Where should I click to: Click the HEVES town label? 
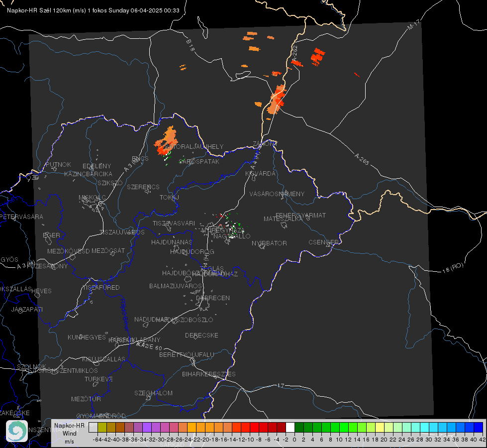click(x=41, y=291)
